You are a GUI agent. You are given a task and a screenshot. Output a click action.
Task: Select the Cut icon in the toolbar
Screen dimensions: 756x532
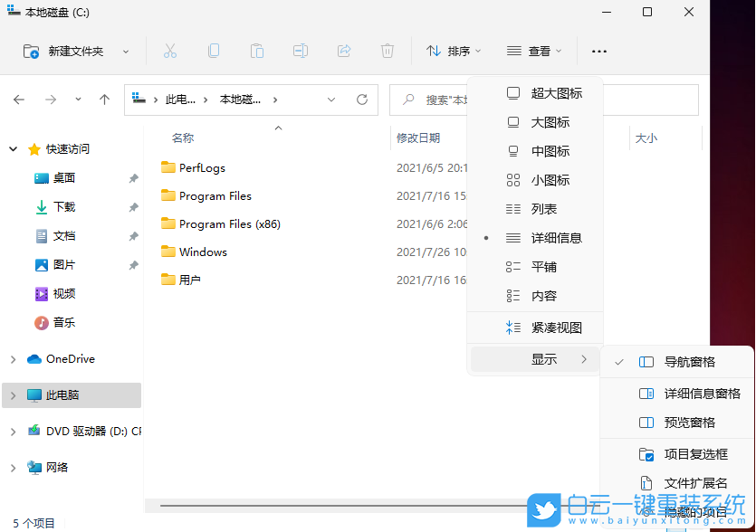pos(170,51)
